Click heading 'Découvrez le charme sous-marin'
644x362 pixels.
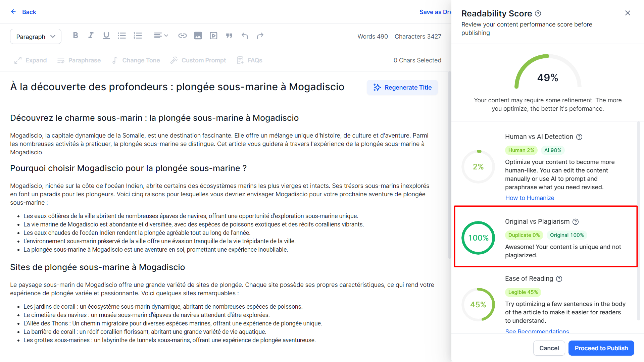[154, 118]
